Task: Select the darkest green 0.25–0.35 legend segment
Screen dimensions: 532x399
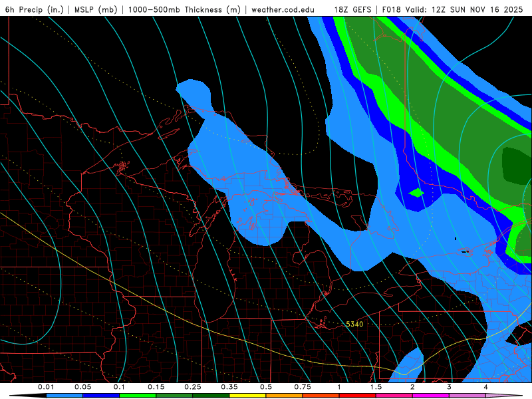Action: coord(211,396)
